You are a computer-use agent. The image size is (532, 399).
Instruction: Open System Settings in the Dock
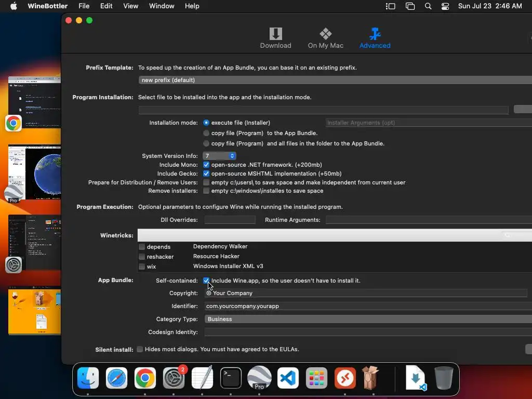point(174,378)
